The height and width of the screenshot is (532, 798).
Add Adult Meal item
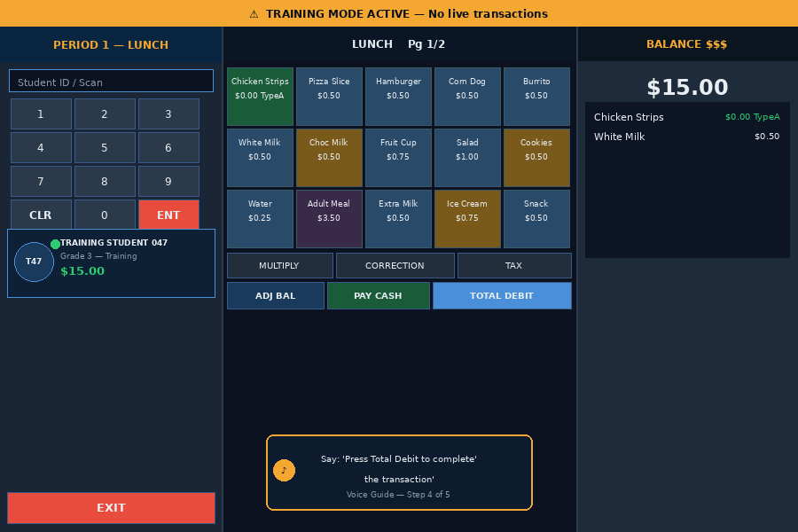(x=329, y=219)
